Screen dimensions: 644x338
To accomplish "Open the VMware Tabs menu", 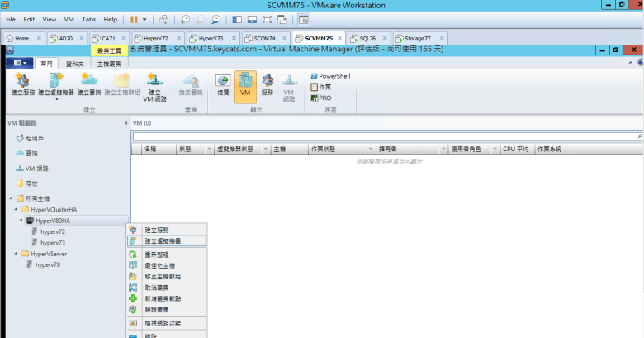I will click(88, 18).
